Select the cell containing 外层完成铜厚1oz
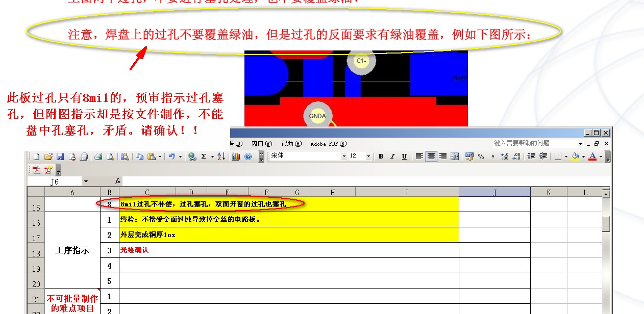Viewport: 644px width, 314px height. coord(289,235)
